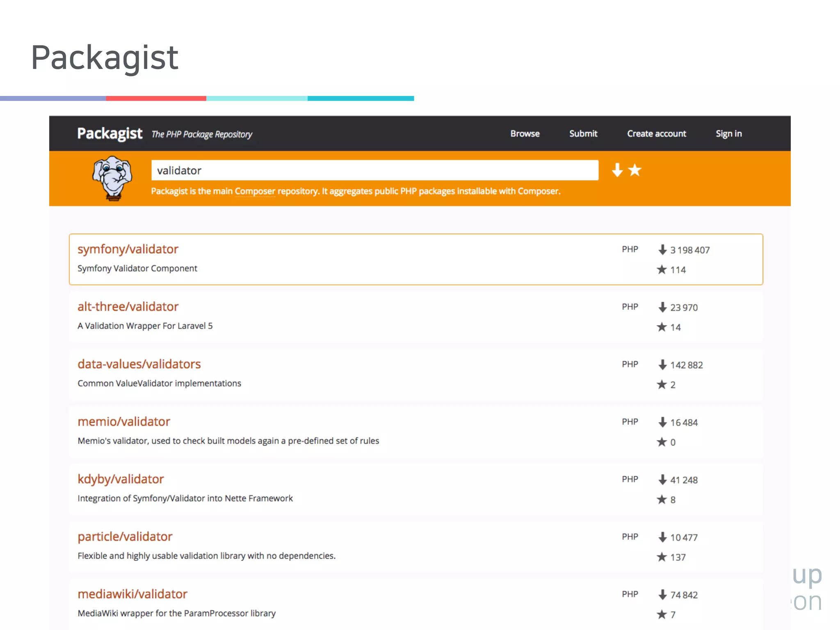Click download arrow icon for data-values/validators

click(x=662, y=365)
